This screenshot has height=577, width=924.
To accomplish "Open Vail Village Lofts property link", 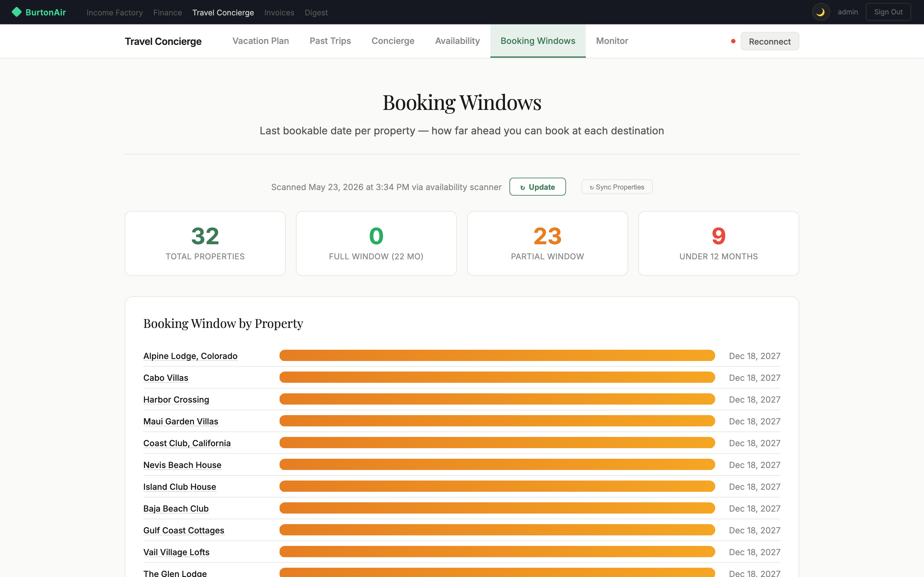I will 176,552.
